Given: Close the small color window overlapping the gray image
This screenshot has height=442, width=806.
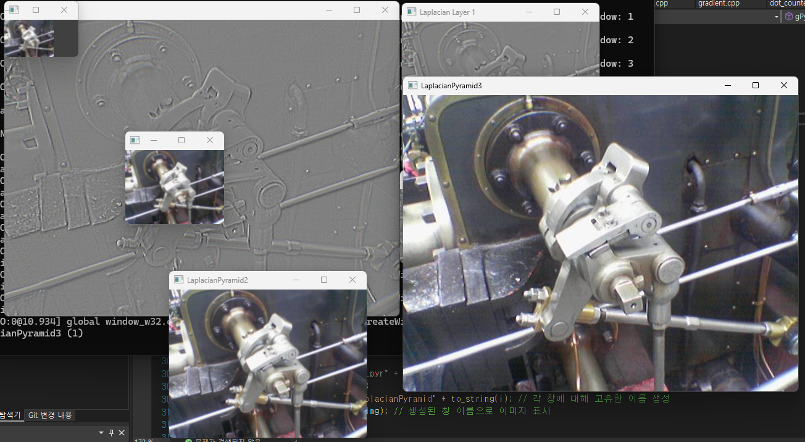Looking at the screenshot, I should pyautogui.click(x=210, y=140).
